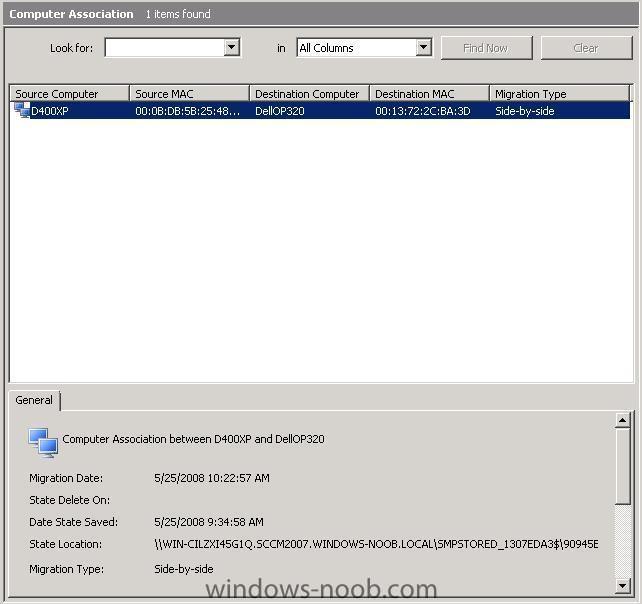642x604 pixels.
Task: Click the details pane scrollbar thumb
Action: coord(622,466)
